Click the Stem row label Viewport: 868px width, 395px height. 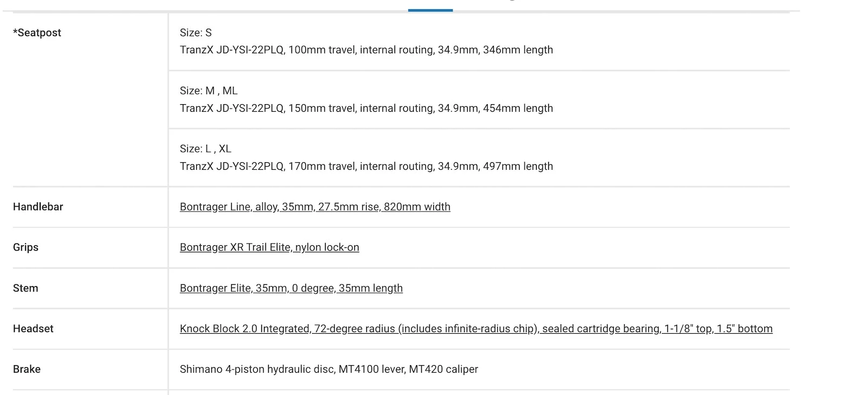[25, 288]
